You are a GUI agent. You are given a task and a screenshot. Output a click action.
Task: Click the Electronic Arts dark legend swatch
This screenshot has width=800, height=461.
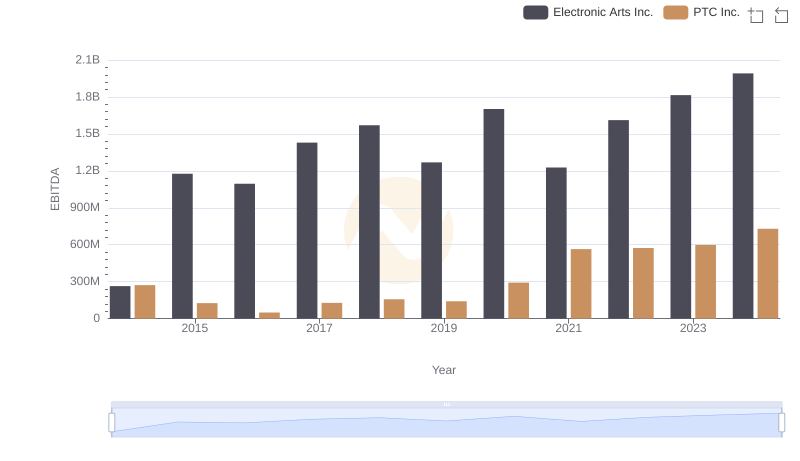[x=535, y=12]
